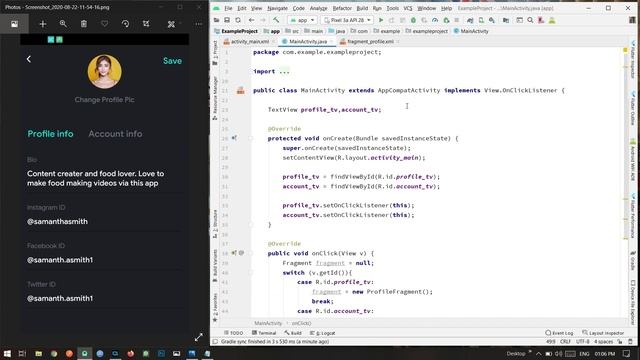Open the Terminal tool window
This screenshot has width=640, height=360.
point(264,333)
